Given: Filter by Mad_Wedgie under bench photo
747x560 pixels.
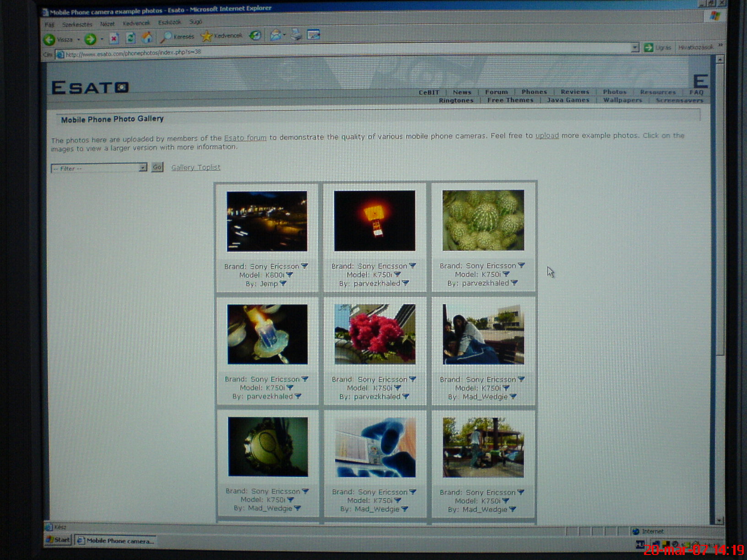Looking at the screenshot, I should pyautogui.click(x=513, y=397).
